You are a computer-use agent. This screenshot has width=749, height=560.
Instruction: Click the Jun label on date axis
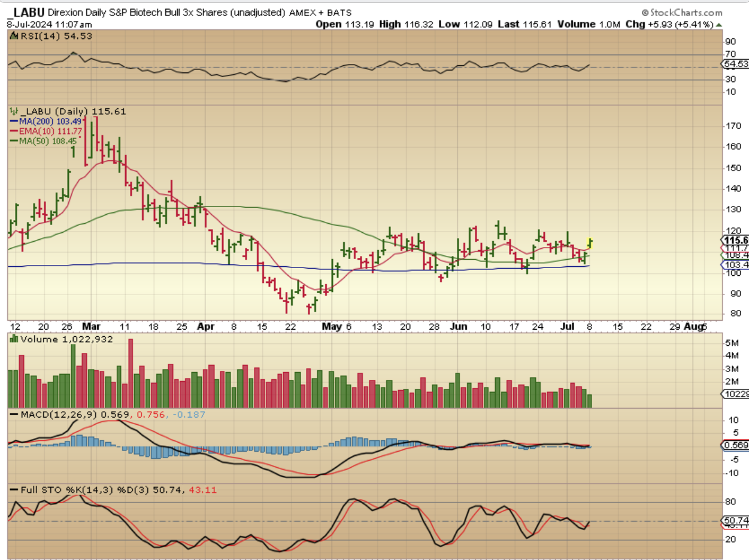click(457, 327)
